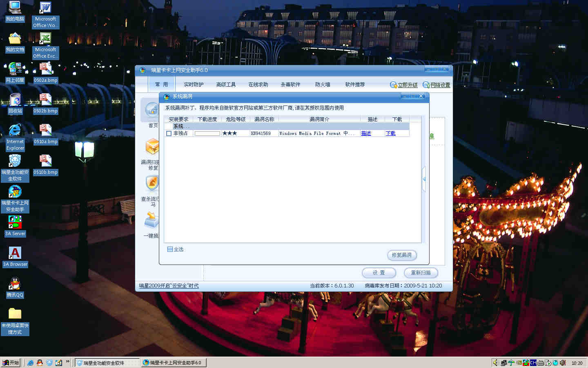The image size is (588, 368).
Task: Open Microsoft Office Word shortcut
Action: 46,15
